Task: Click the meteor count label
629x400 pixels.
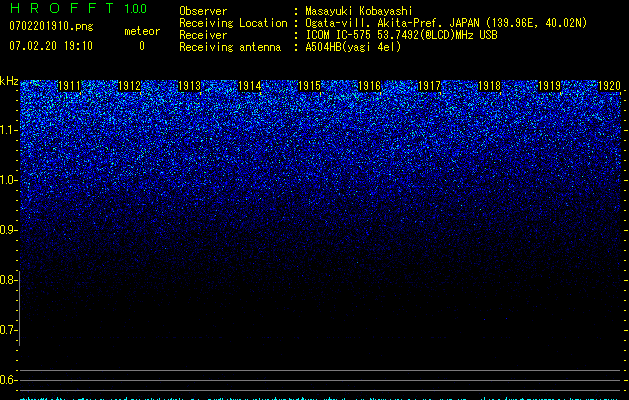Action: coord(142,31)
